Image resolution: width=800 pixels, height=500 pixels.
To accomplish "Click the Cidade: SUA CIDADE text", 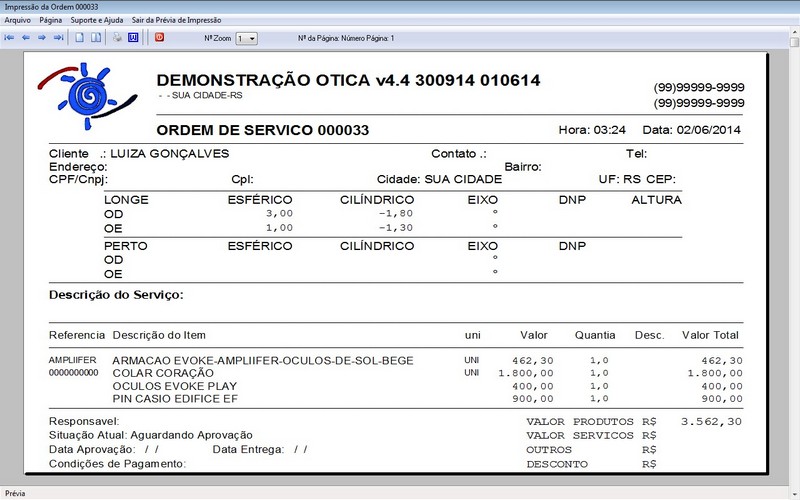I will tap(439, 180).
